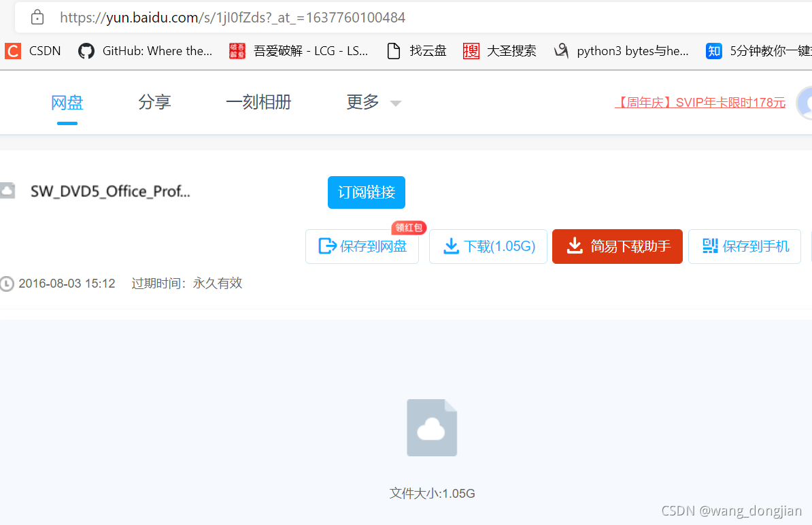Click the 保存到手机 button
812x525 pixels.
click(745, 246)
